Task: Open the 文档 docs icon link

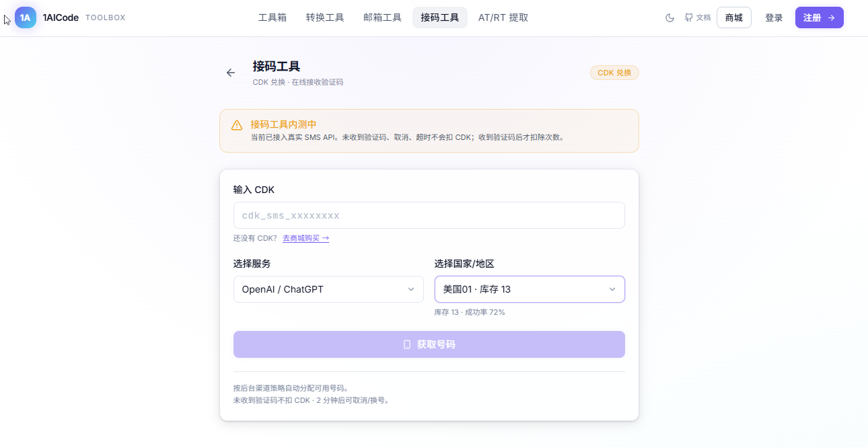Action: tap(698, 17)
